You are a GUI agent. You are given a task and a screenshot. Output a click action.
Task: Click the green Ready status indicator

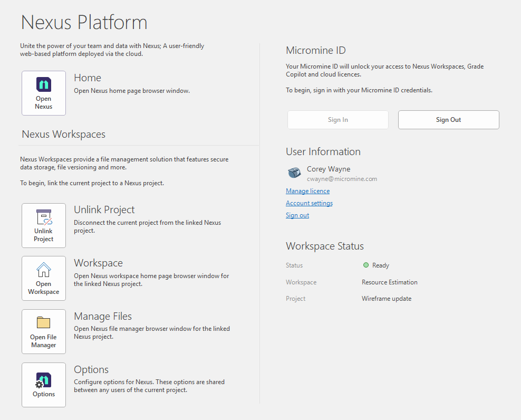[366, 265]
